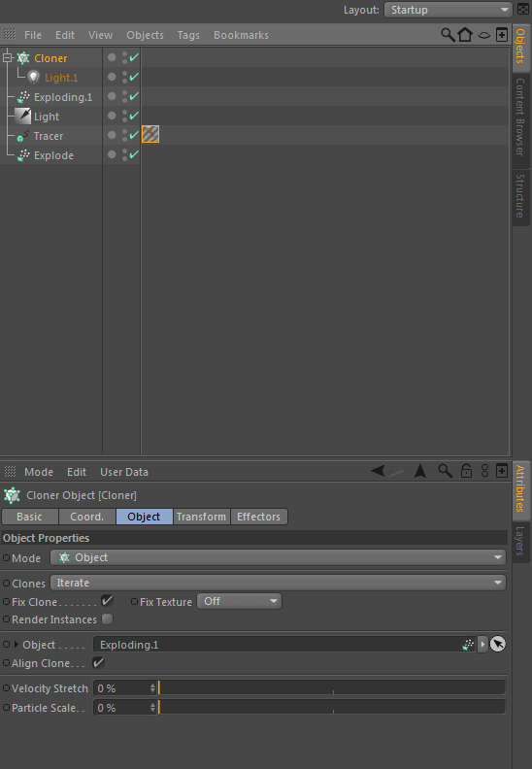The width and height of the screenshot is (532, 769).
Task: Click the home icon in Object Manager
Action: click(465, 35)
